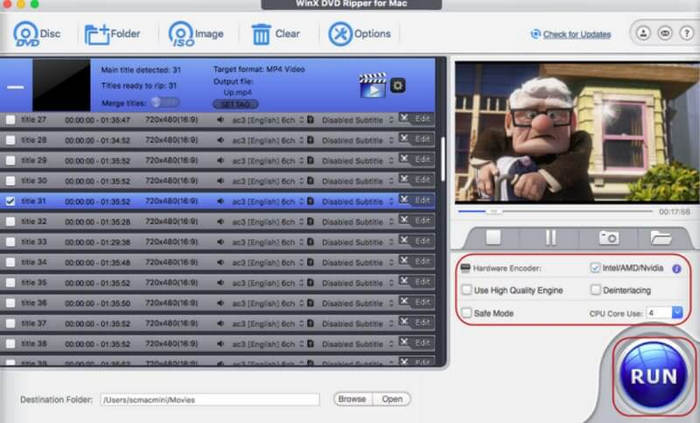
Task: Click the speaker icon in title 33 row
Action: click(x=221, y=242)
